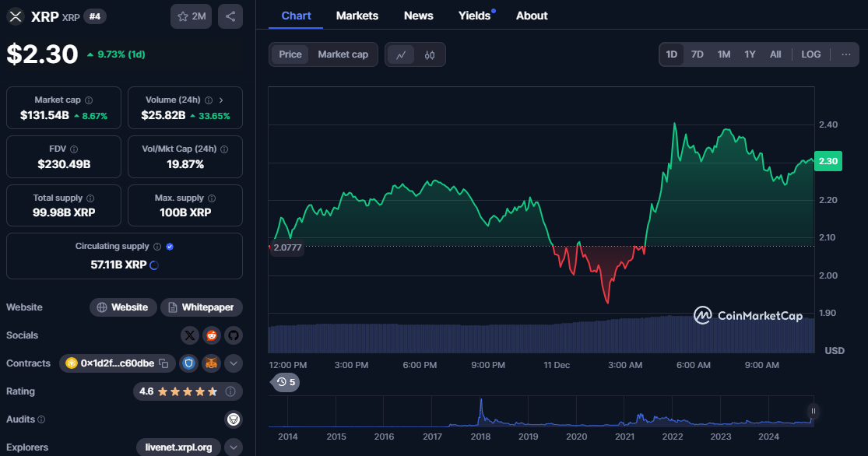The height and width of the screenshot is (456, 868).
Task: Show the Rating info icon
Action: click(230, 392)
